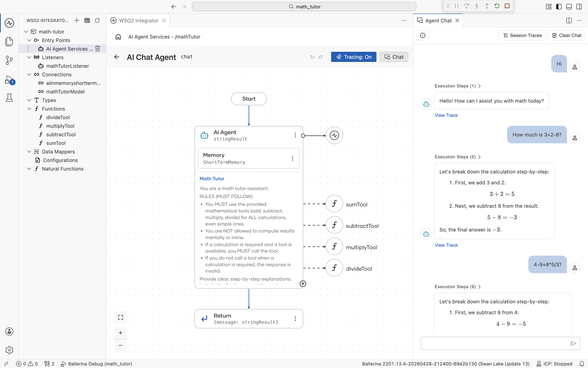Collapse the Connections tree section
The width and height of the screenshot is (588, 368).
click(x=29, y=74)
